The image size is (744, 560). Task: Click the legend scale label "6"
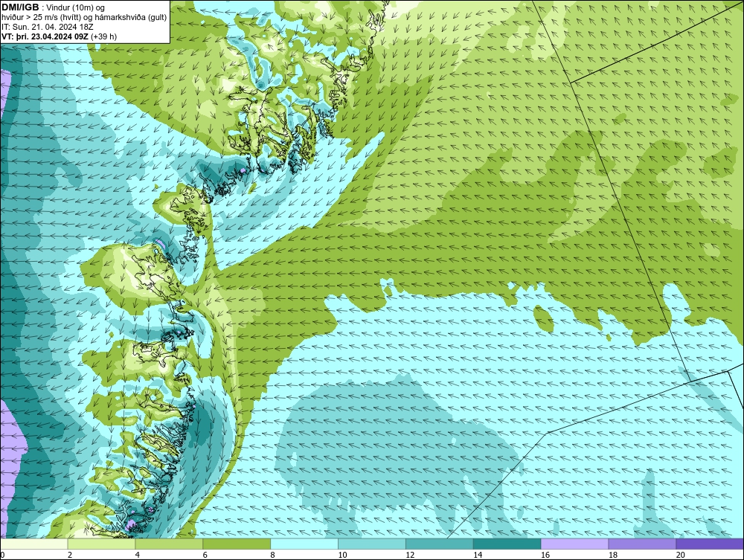point(205,555)
